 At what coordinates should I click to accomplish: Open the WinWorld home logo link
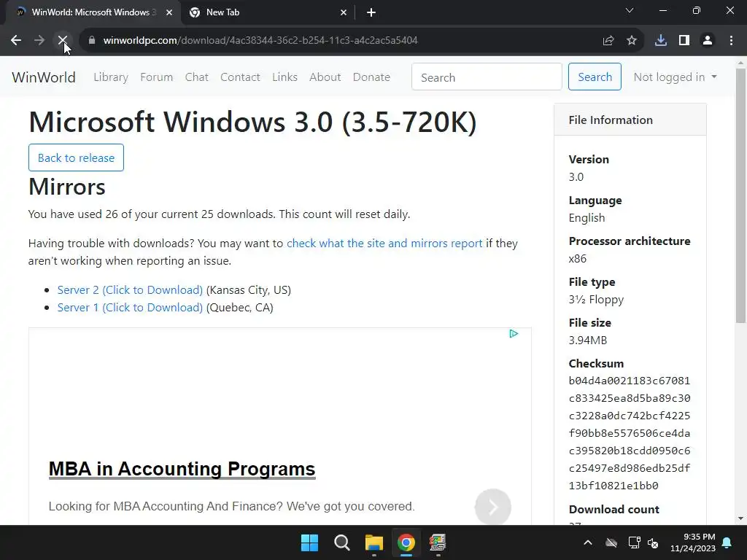pyautogui.click(x=43, y=77)
